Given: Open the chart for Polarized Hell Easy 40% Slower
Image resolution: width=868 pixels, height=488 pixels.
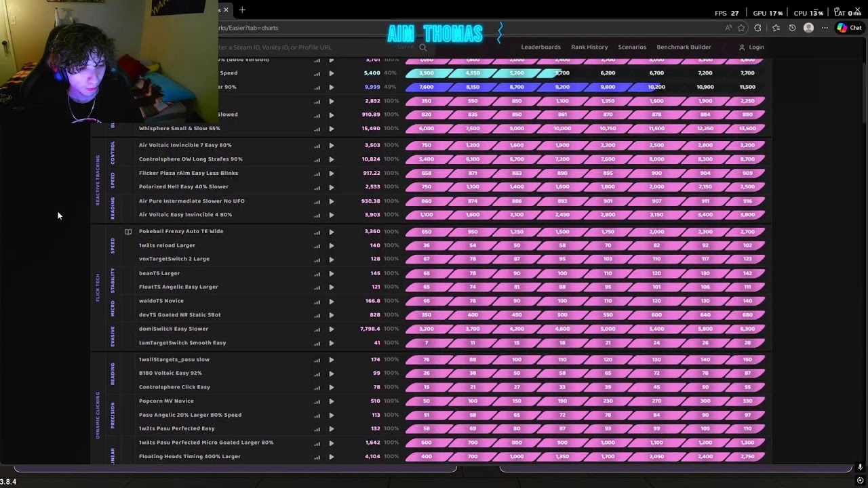Looking at the screenshot, I should click(317, 187).
